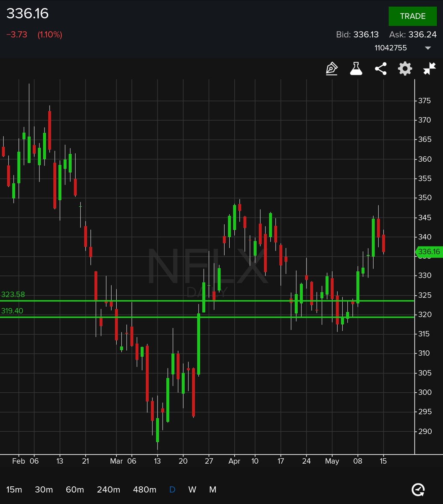Screen dimensions: 443x504
Task: Select the 323.58 horizontal line label
Action: [x=13, y=294]
